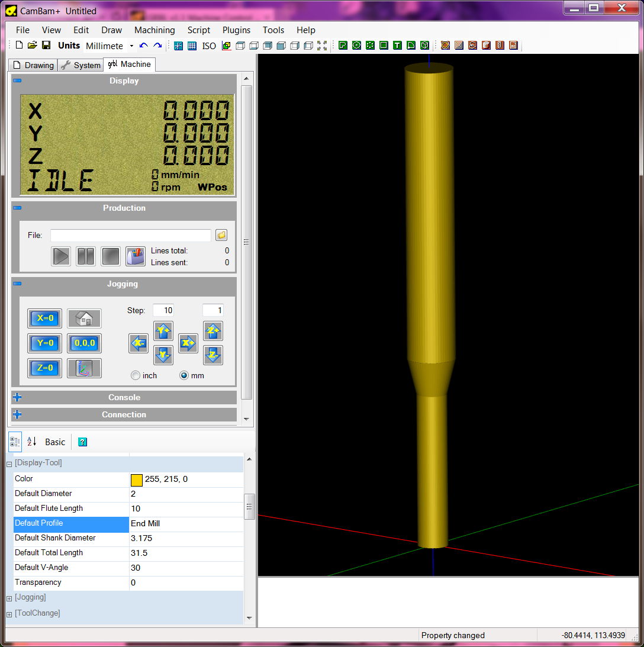Viewport: 644px width, 647px height.
Task: Expand the [Jogging] property group
Action: tap(9, 598)
